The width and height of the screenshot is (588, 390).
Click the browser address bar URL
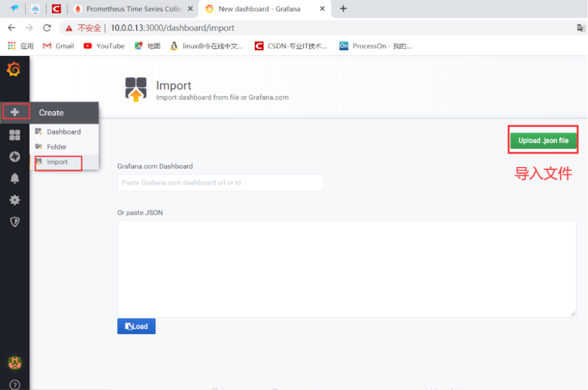(172, 28)
